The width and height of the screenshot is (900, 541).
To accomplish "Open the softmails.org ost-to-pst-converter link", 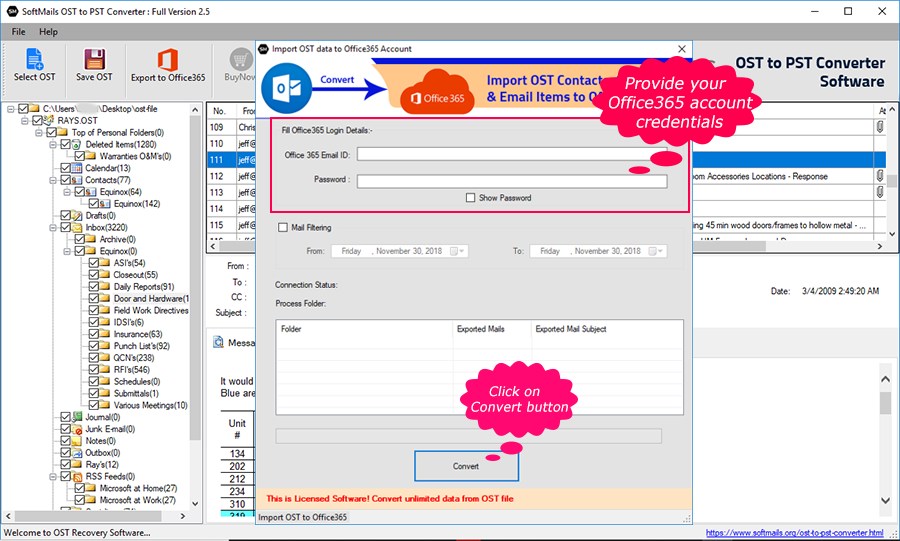I will 794,533.
